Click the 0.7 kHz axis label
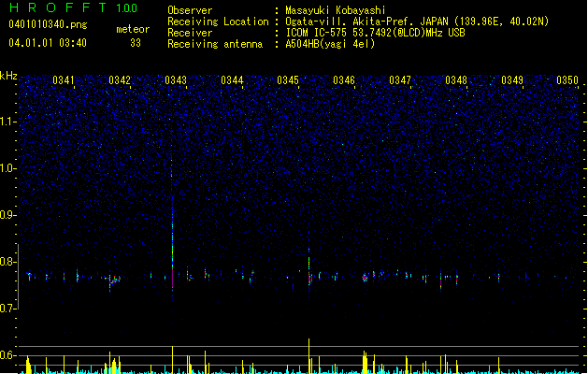The image size is (588, 374). pyautogui.click(x=8, y=309)
